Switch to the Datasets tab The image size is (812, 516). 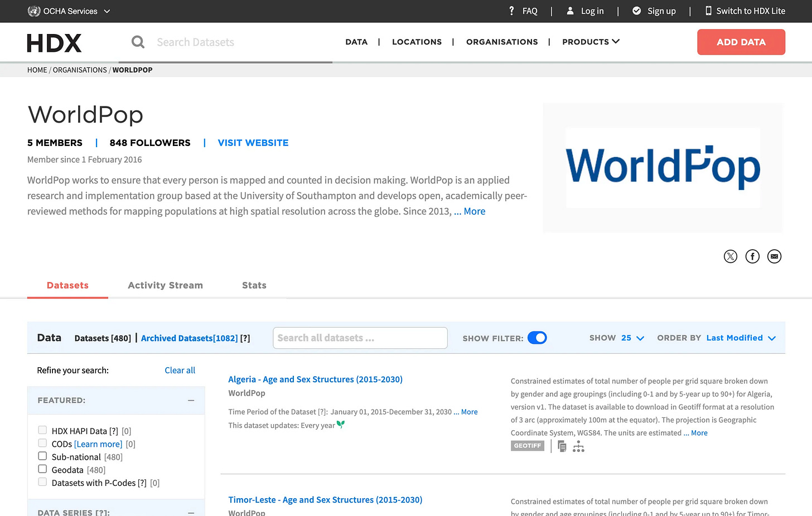[67, 285]
